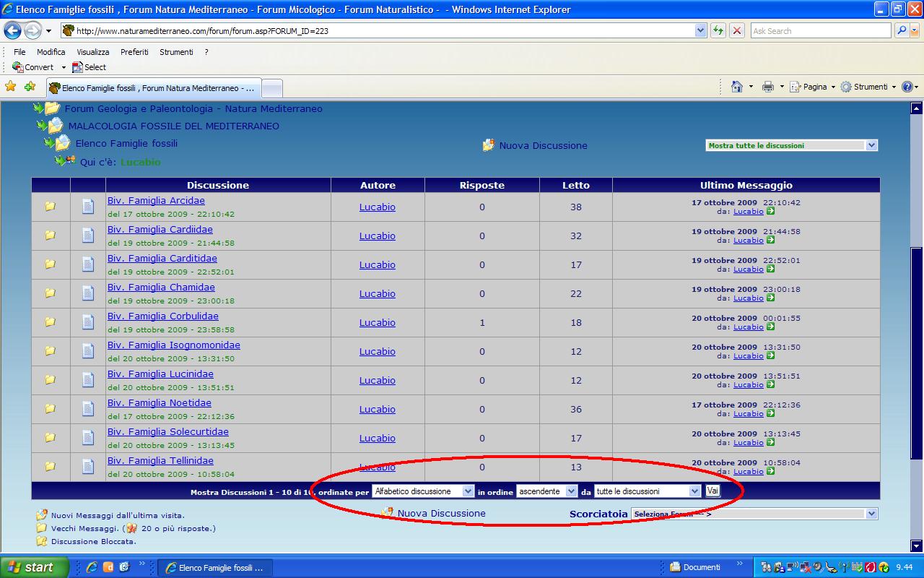Click 'Forum Geologia e Paleontologia' breadcrumb link
The height and width of the screenshot is (578, 924).
pyautogui.click(x=193, y=108)
